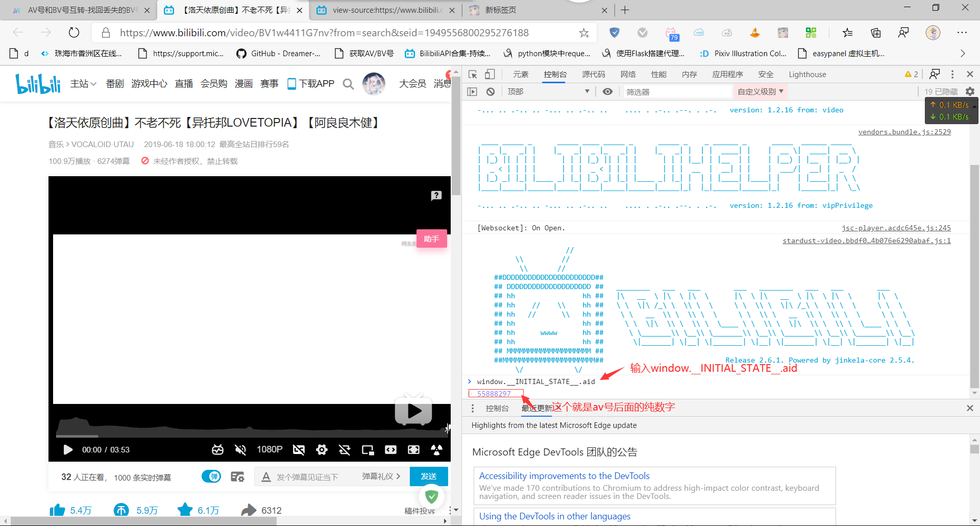Clear the console with the block icon
Viewport: 980px width, 526px height.
(491, 92)
